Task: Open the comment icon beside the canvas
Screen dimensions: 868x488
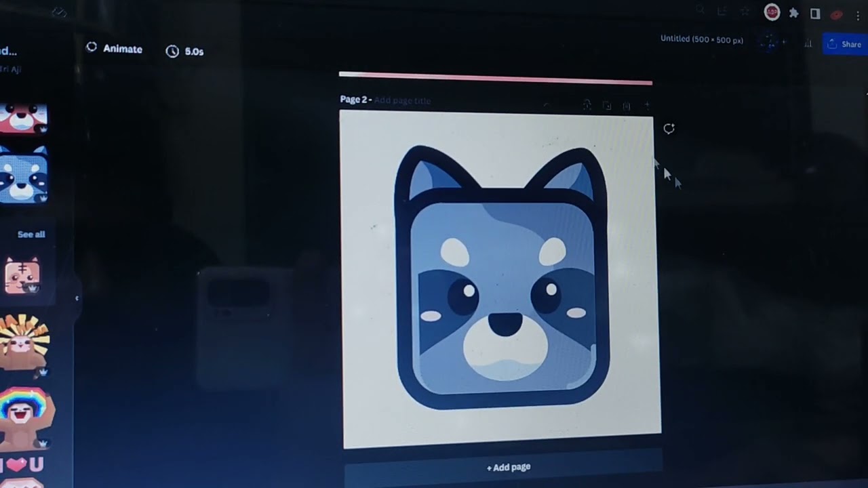Action: click(x=669, y=129)
